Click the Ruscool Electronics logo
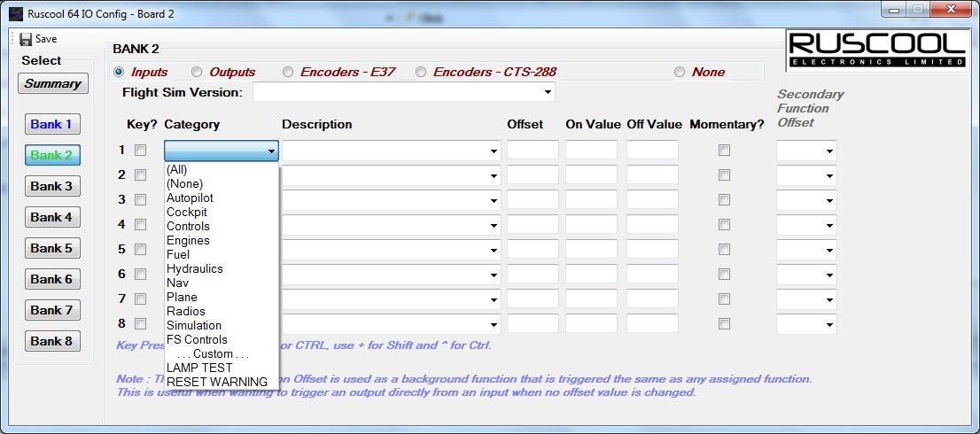This screenshot has width=980, height=434. coord(878,51)
